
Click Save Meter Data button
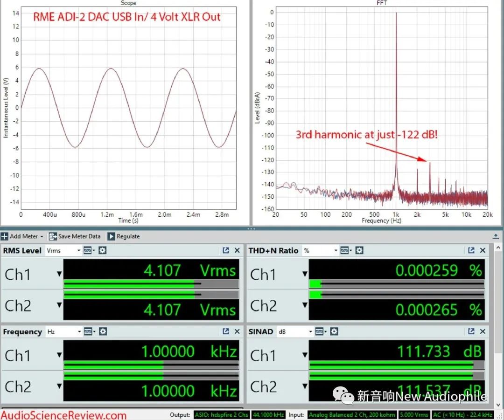point(75,237)
